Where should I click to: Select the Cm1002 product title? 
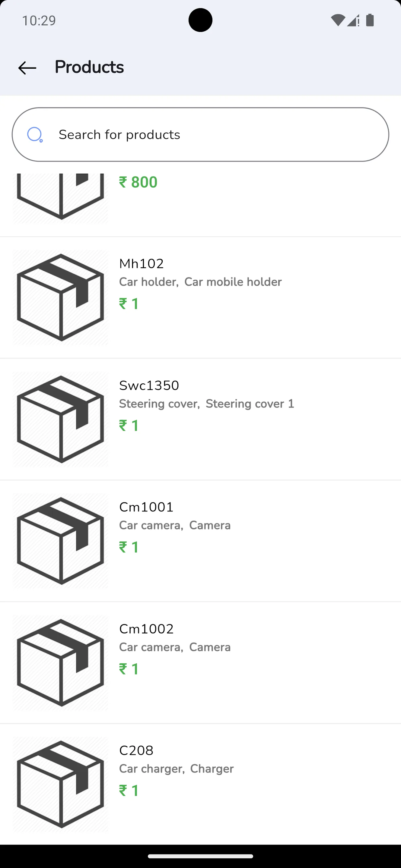[146, 629]
